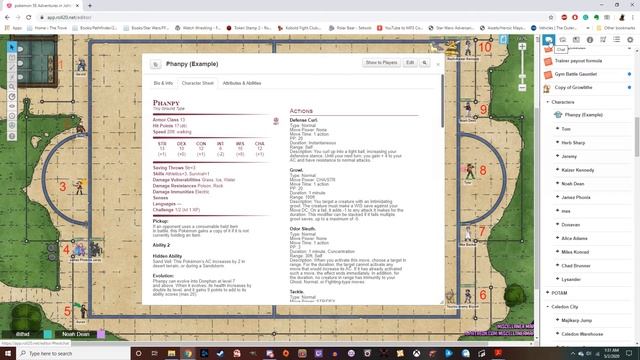Open the turn order clock tool
Image resolution: width=640 pixels, height=360 pixels.
pos(12,116)
